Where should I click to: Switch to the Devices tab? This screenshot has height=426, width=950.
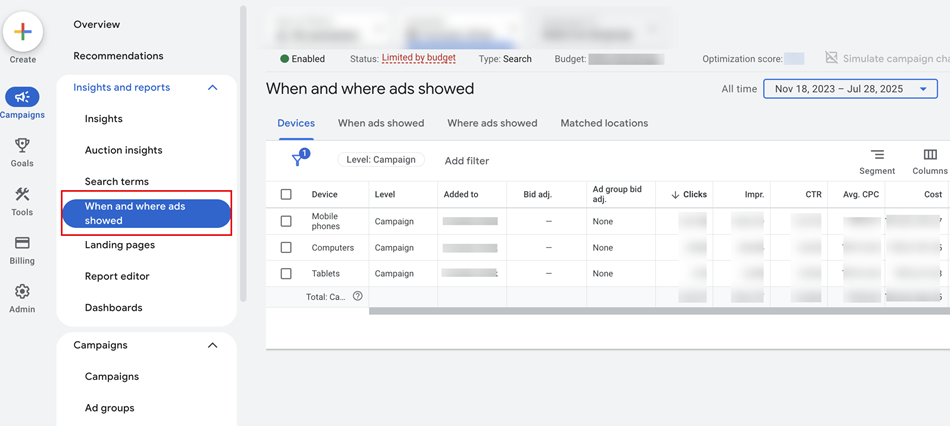(x=296, y=123)
